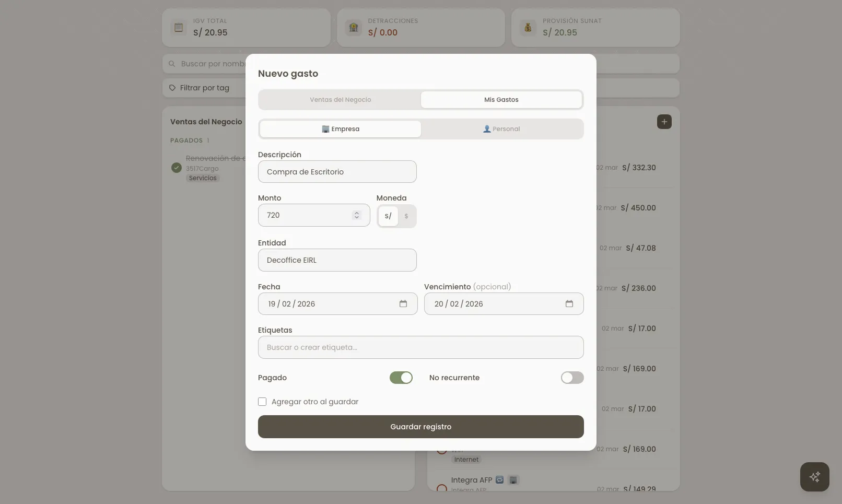Click the Detracciones bank icon
The height and width of the screenshot is (504, 842).
(354, 27)
